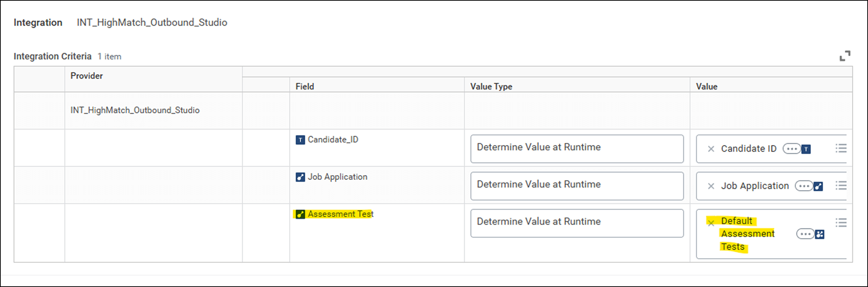Select INT_HighMatch_Outbound_Studio in the Provider column
The image size is (868, 287).
coord(135,110)
